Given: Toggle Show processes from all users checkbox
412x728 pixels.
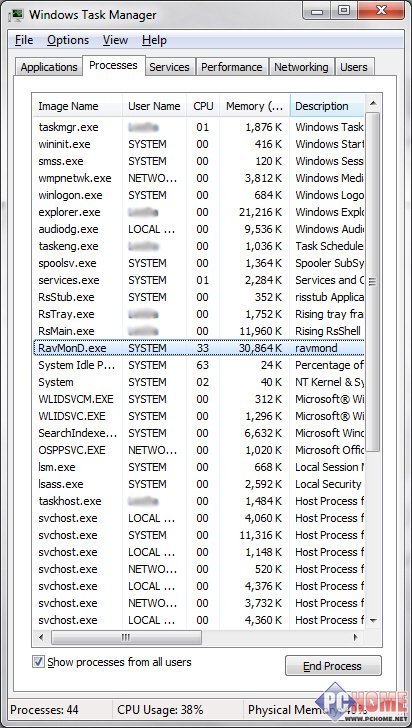Looking at the screenshot, I should (x=38, y=662).
